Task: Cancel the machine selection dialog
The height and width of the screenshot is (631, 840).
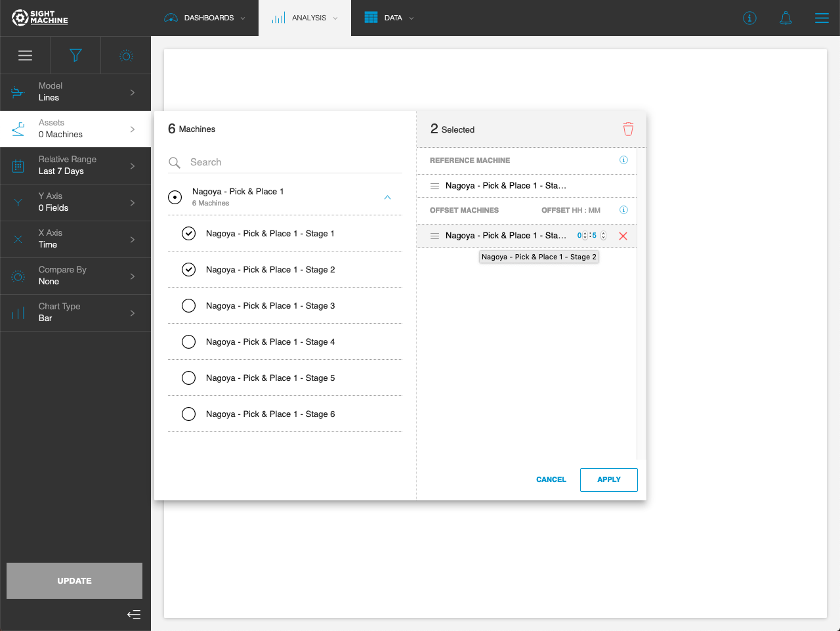Action: pyautogui.click(x=551, y=479)
